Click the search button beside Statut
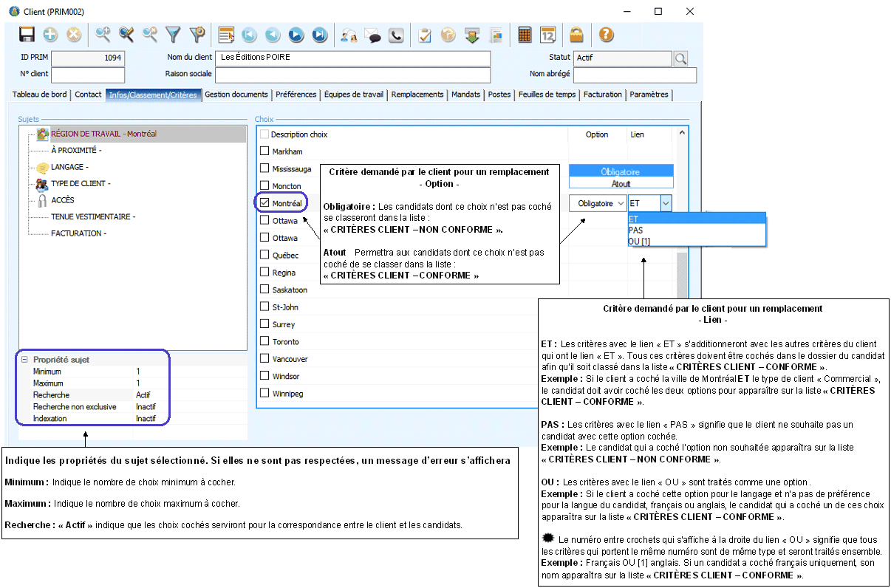 pyautogui.click(x=680, y=58)
